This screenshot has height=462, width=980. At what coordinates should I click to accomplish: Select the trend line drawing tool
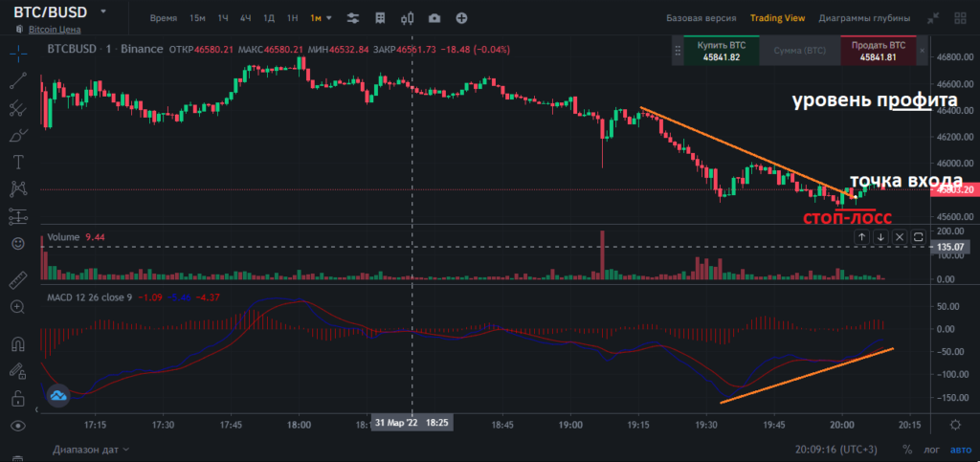[x=16, y=81]
